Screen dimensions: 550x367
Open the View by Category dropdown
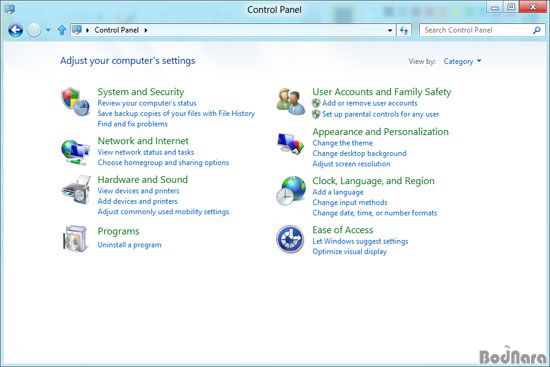point(462,61)
